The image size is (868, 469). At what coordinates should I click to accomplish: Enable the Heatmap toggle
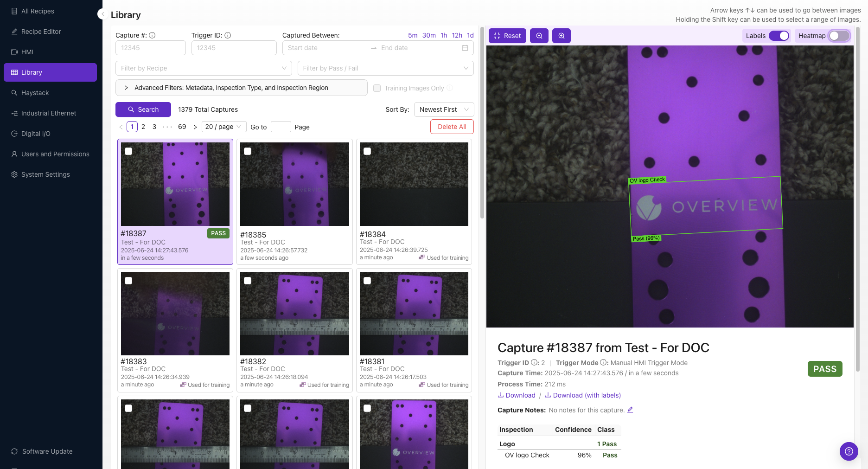tap(839, 36)
